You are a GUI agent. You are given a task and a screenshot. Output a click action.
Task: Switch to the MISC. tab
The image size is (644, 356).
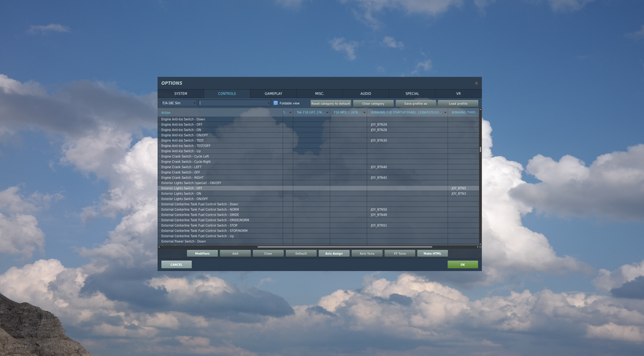pos(319,93)
